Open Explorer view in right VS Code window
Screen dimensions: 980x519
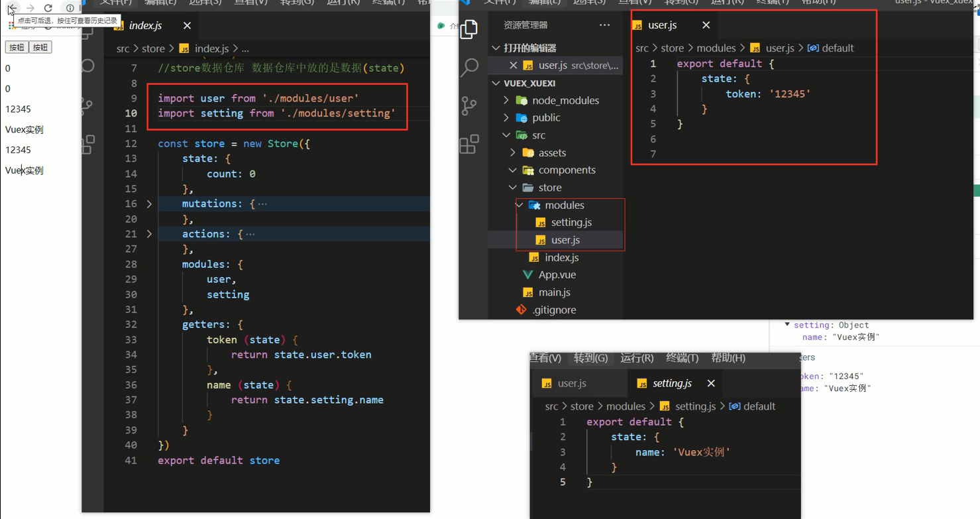coord(469,29)
